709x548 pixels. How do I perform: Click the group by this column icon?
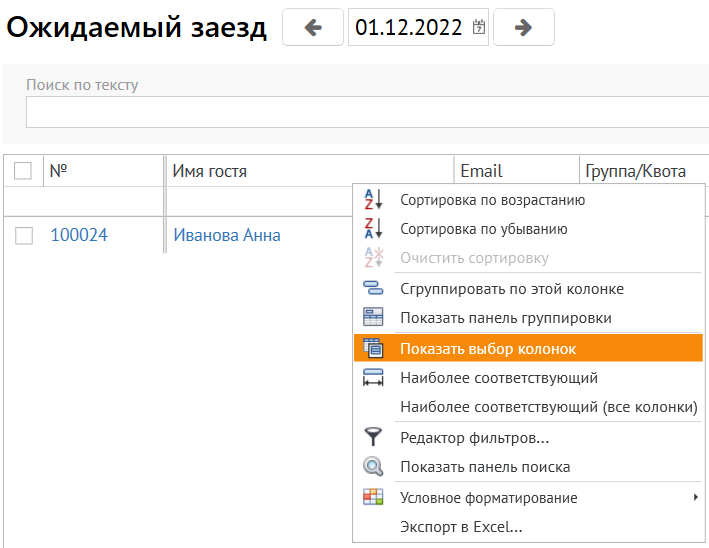(x=372, y=289)
